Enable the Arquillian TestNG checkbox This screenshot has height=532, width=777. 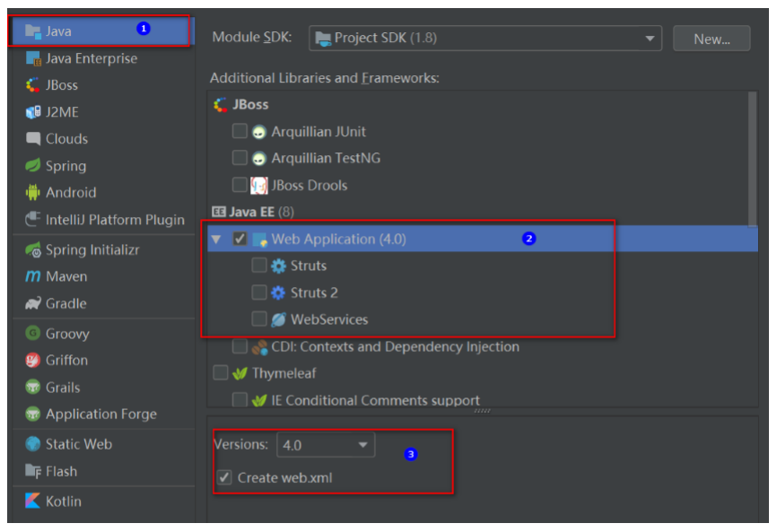[240, 158]
